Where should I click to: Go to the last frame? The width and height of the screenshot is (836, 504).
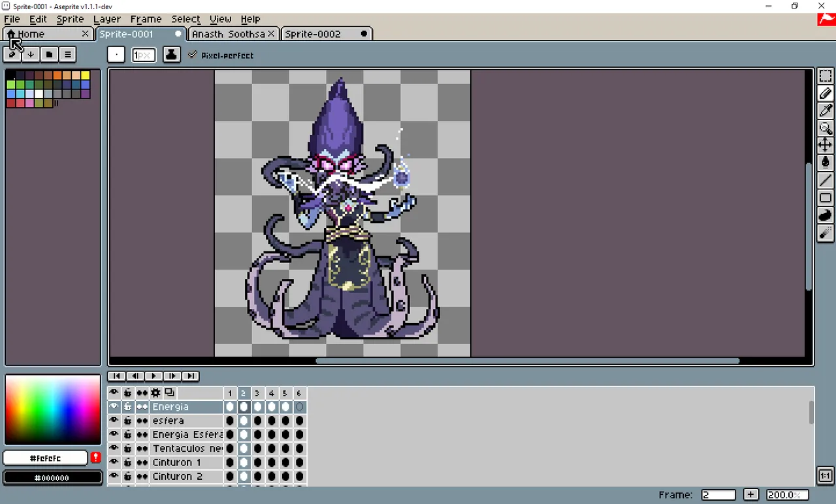[x=190, y=376]
